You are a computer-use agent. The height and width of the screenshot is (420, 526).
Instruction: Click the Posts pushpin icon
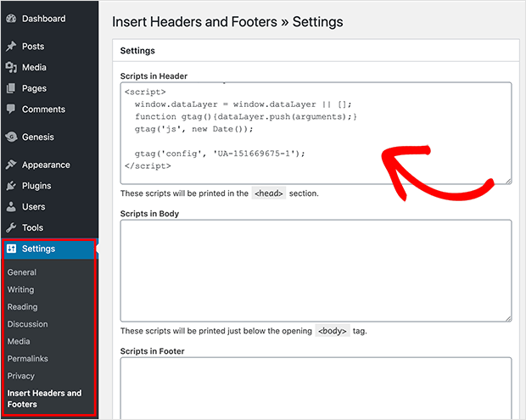(x=11, y=47)
